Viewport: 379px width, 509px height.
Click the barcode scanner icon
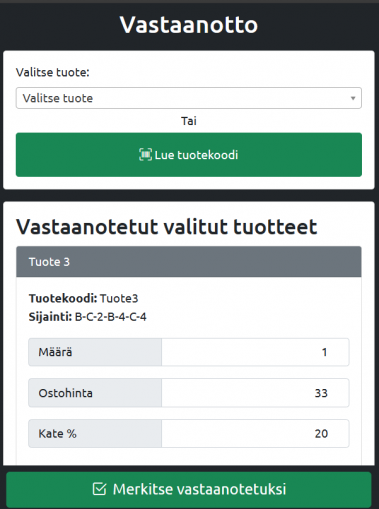(x=145, y=155)
